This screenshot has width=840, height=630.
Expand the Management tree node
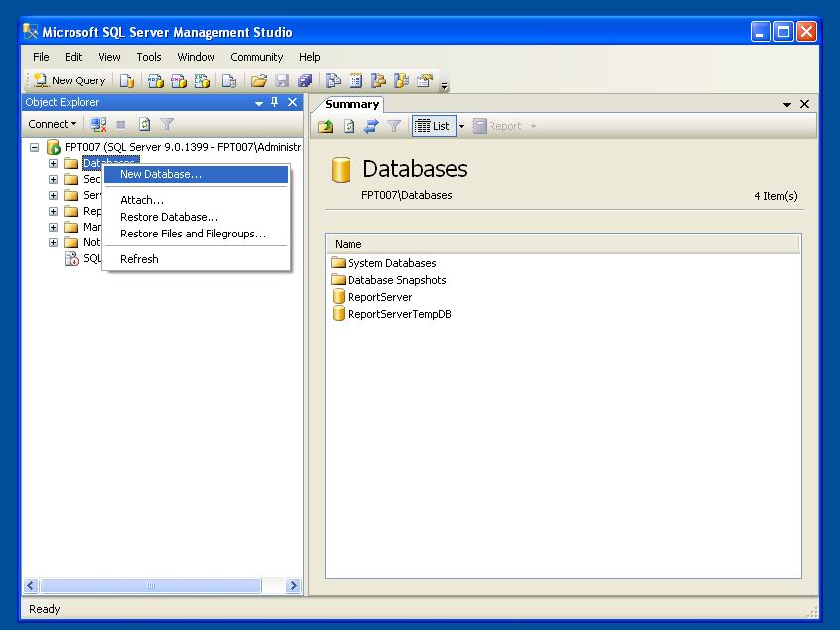pyautogui.click(x=53, y=227)
